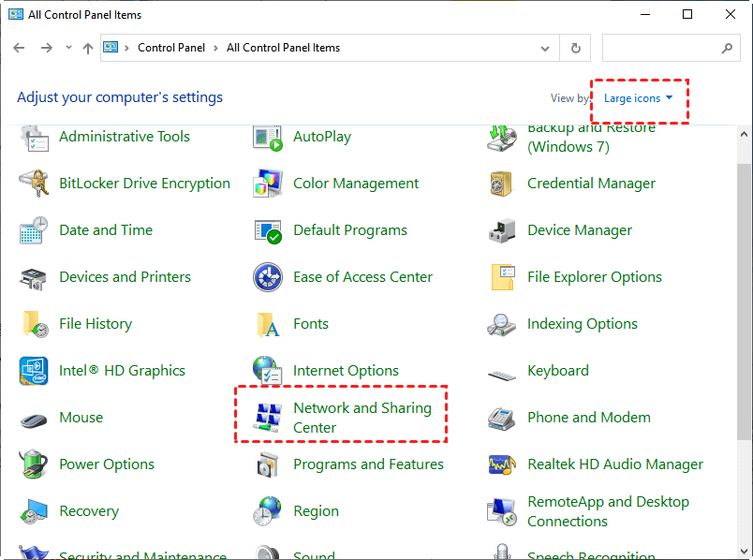Open the Ease of Access Center icon

[268, 277]
